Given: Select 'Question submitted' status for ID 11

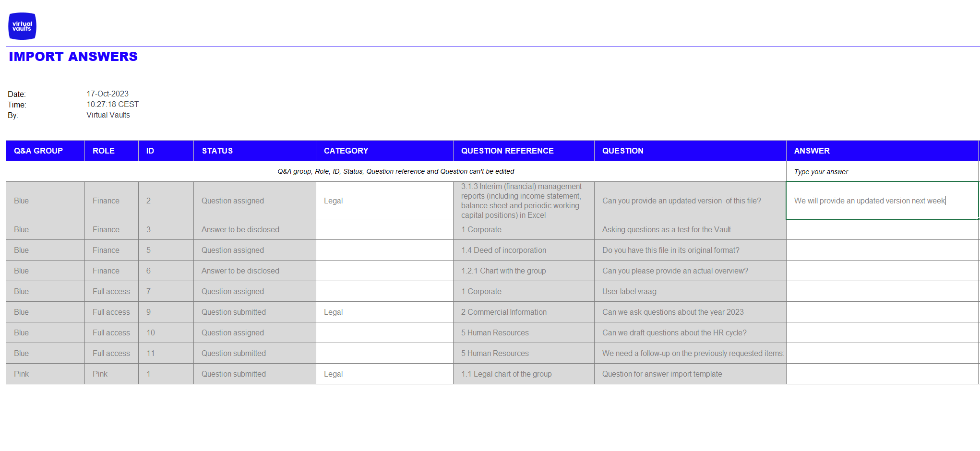Looking at the screenshot, I should click(x=255, y=354).
